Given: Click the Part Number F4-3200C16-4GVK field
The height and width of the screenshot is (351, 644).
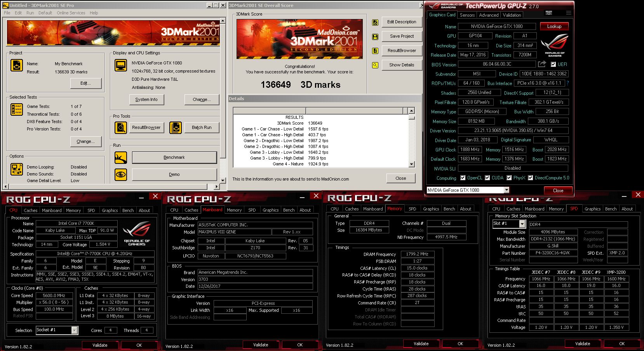Looking at the screenshot, I should click(x=553, y=253).
